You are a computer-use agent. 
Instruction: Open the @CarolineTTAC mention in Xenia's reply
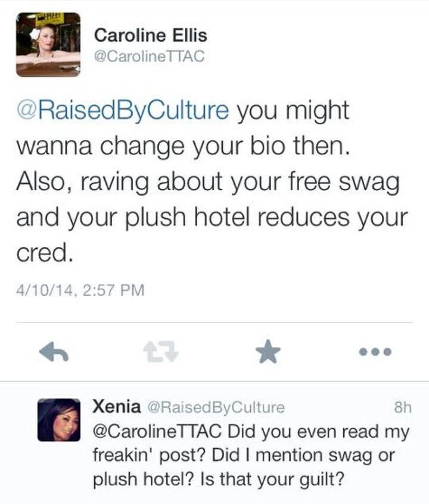(157, 431)
